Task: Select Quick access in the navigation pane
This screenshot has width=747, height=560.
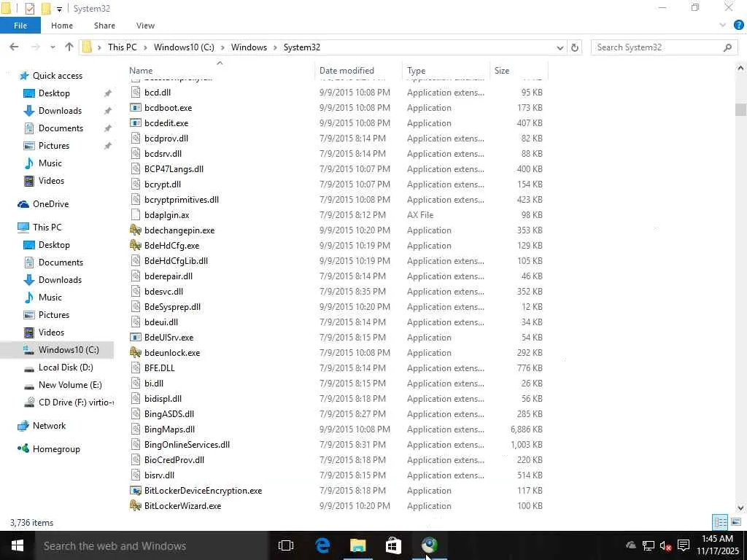Action: click(x=57, y=76)
